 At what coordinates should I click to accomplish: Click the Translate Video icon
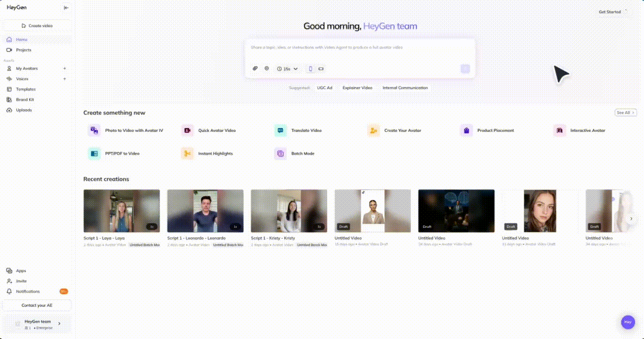281,130
